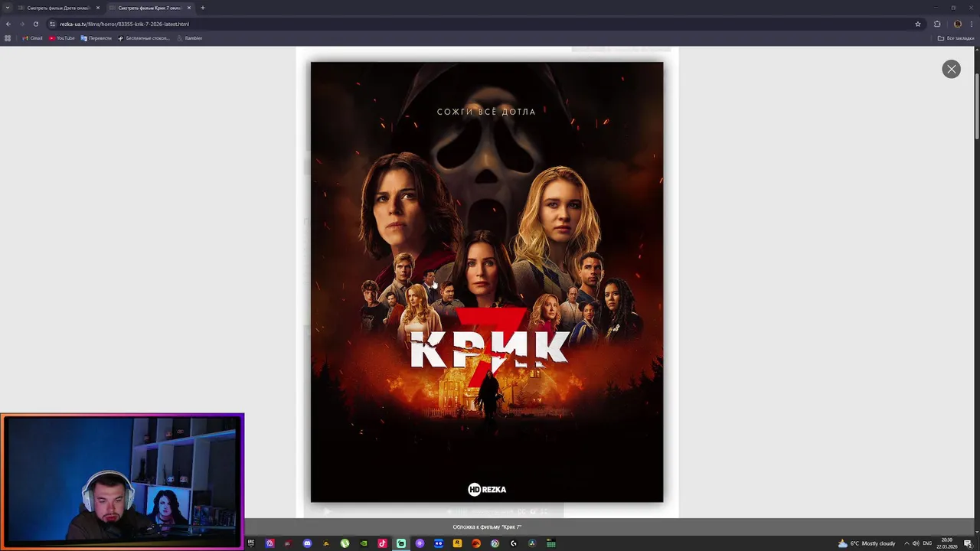The width and height of the screenshot is (980, 551).
Task: Go back to the previous page
Action: [x=8, y=24]
